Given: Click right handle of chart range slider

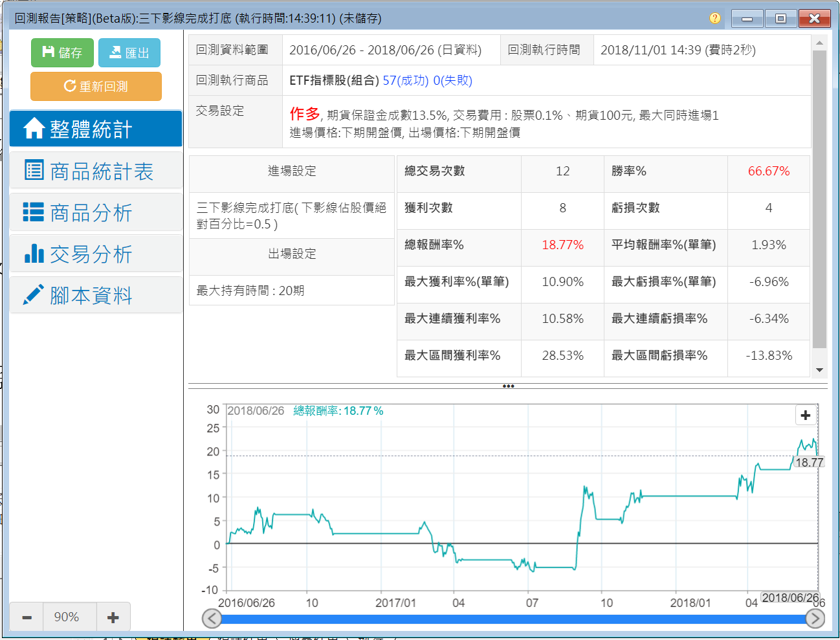Looking at the screenshot, I should pos(815,619).
